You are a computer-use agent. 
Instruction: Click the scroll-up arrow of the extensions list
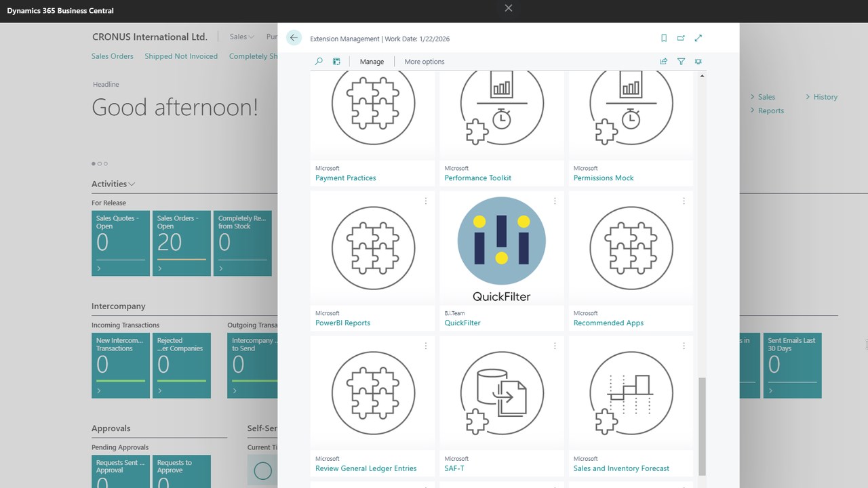click(702, 76)
